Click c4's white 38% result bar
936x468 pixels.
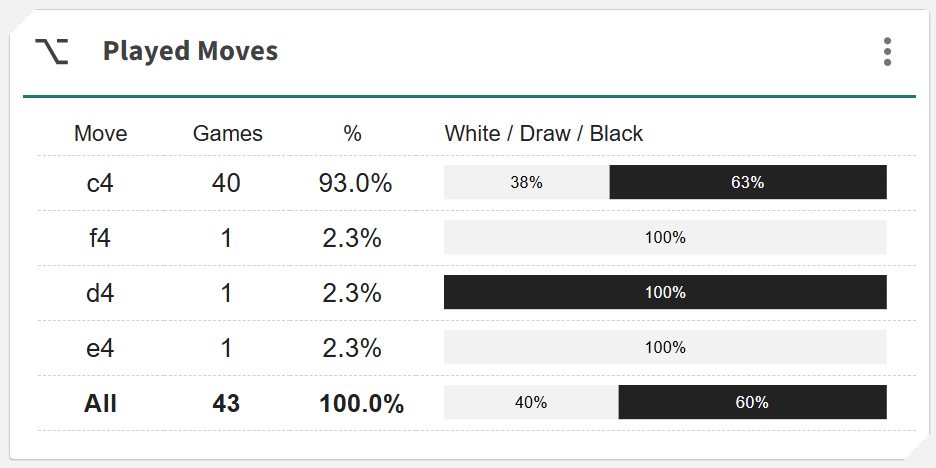tap(526, 183)
